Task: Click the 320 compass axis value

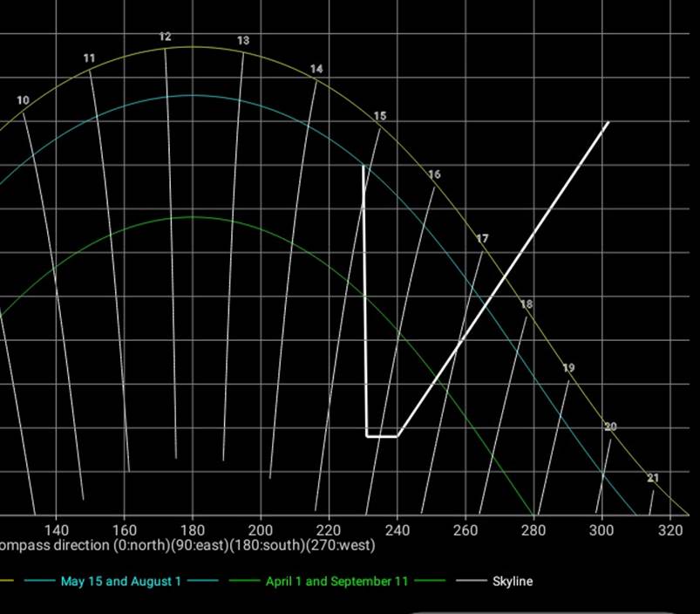Action: [x=670, y=530]
